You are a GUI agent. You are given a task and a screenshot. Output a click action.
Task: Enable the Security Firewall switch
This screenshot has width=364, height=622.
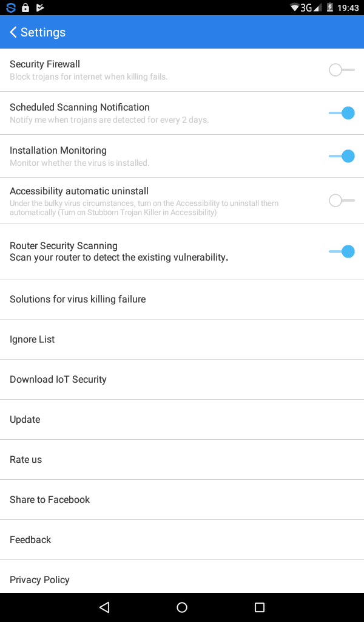(x=342, y=70)
